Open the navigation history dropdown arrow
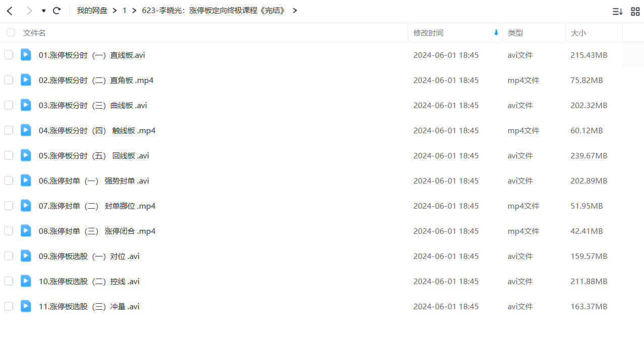 coord(44,11)
